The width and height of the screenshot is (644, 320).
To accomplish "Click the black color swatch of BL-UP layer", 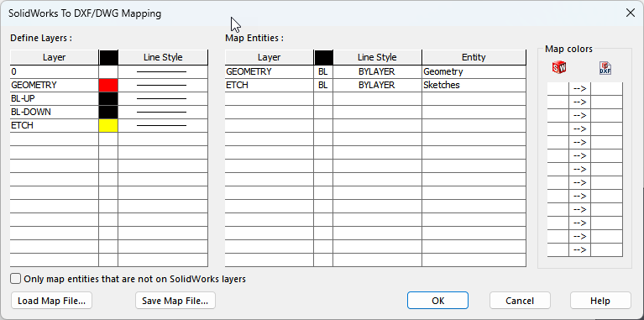I will (108, 98).
